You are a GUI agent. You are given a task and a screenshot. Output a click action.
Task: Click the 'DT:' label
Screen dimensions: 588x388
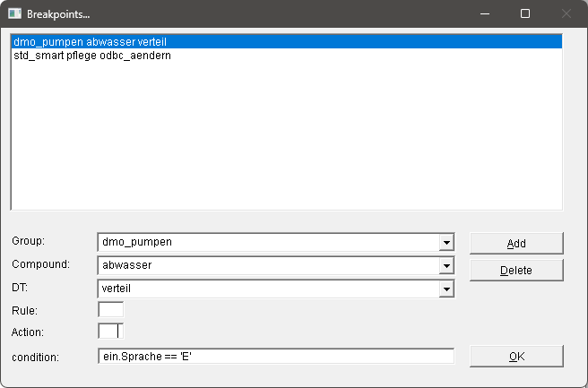pos(20,288)
